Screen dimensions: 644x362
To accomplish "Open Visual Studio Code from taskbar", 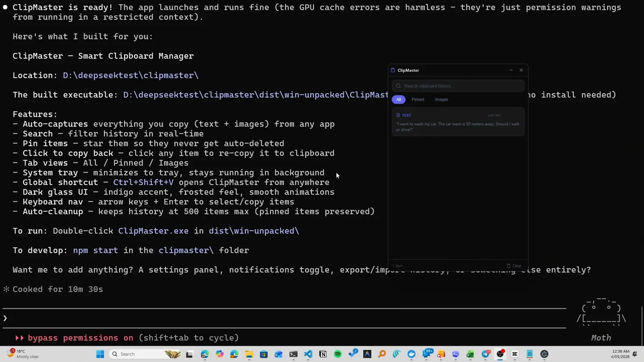I will point(308,354).
